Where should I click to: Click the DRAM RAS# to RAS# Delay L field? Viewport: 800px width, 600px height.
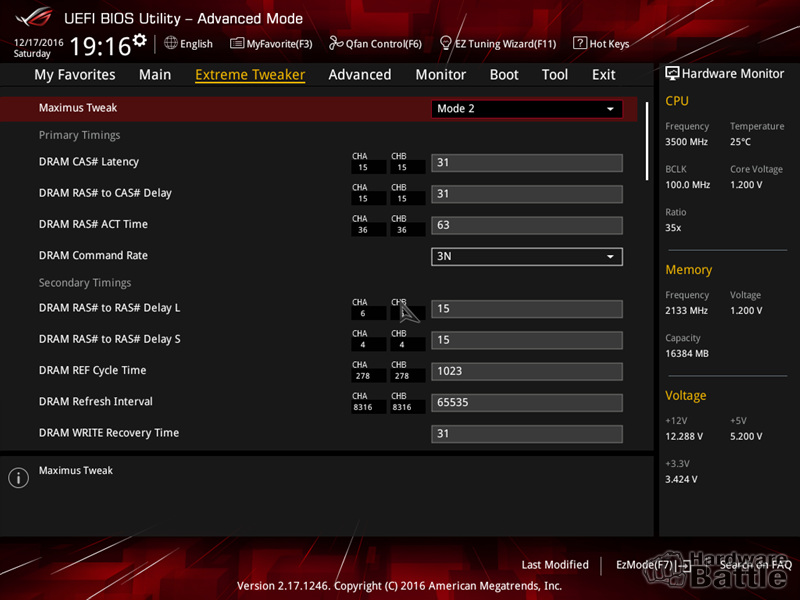click(527, 309)
